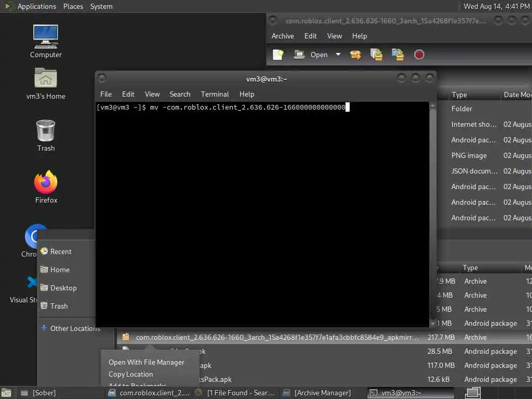This screenshot has height=399, width=532.
Task: Select the 28.5 MB Android package row
Action: [324, 351]
